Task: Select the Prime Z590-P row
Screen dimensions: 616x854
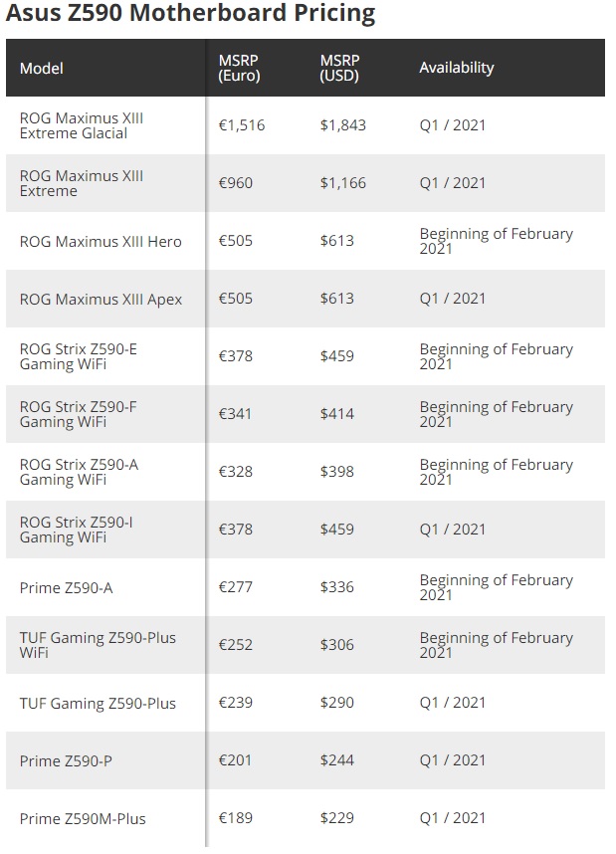Action: click(306, 760)
